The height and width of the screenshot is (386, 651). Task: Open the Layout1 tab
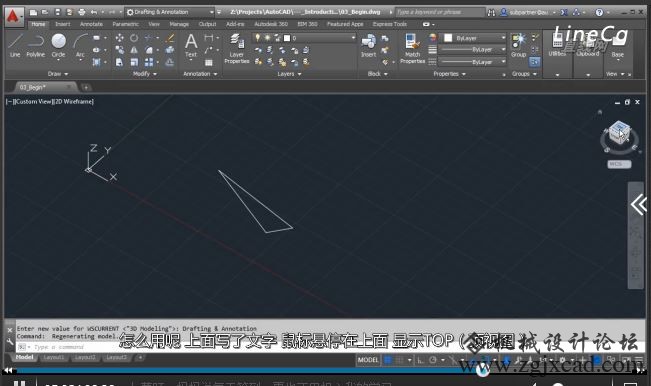click(54, 357)
